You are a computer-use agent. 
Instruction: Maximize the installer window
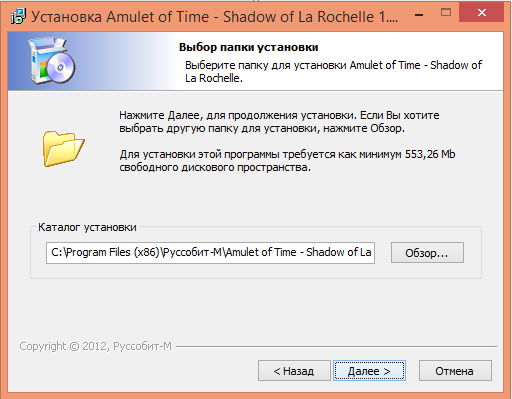coord(446,13)
